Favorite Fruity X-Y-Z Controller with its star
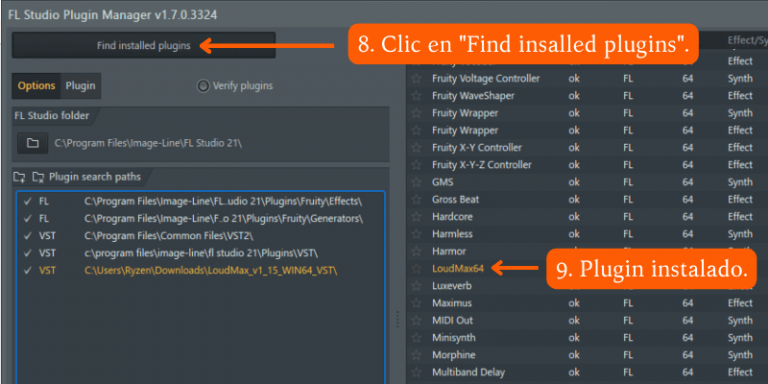 416,165
